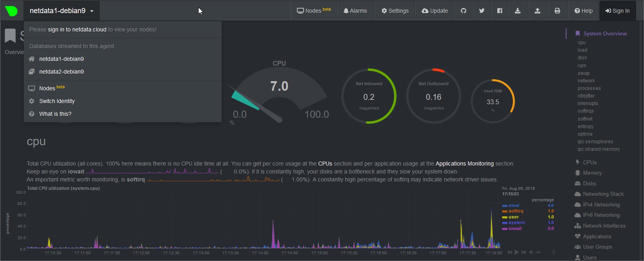Click the sitemap icon beside Network Interfaces

578,226
